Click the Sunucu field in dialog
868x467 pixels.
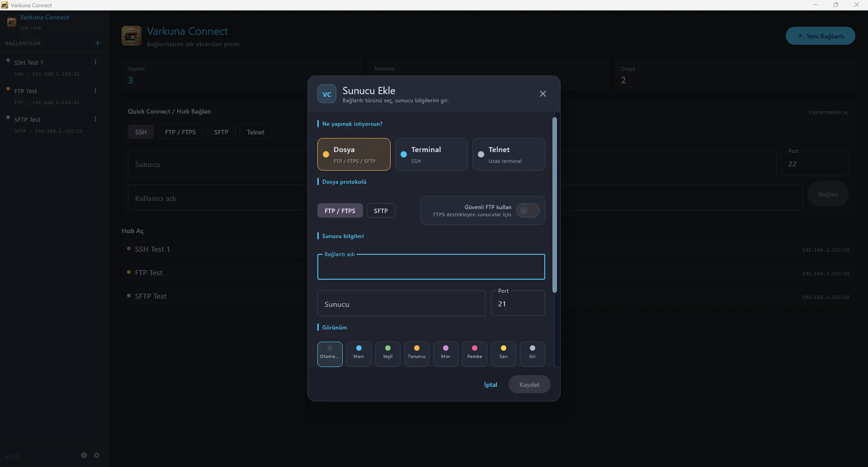tap(401, 304)
